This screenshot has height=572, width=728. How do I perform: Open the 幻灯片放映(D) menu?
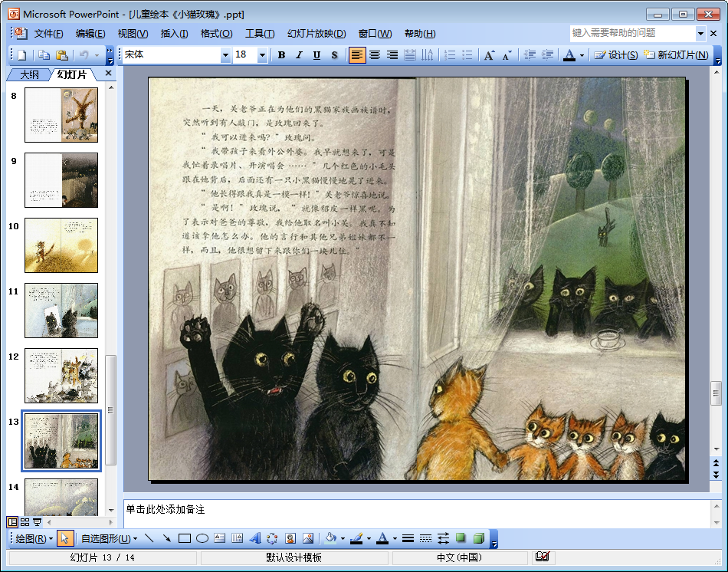[316, 34]
